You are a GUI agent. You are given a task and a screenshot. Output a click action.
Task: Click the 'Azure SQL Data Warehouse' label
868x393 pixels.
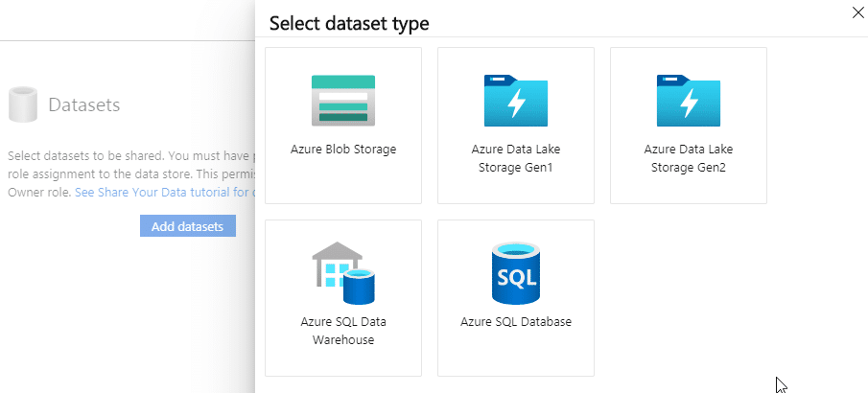pos(343,331)
